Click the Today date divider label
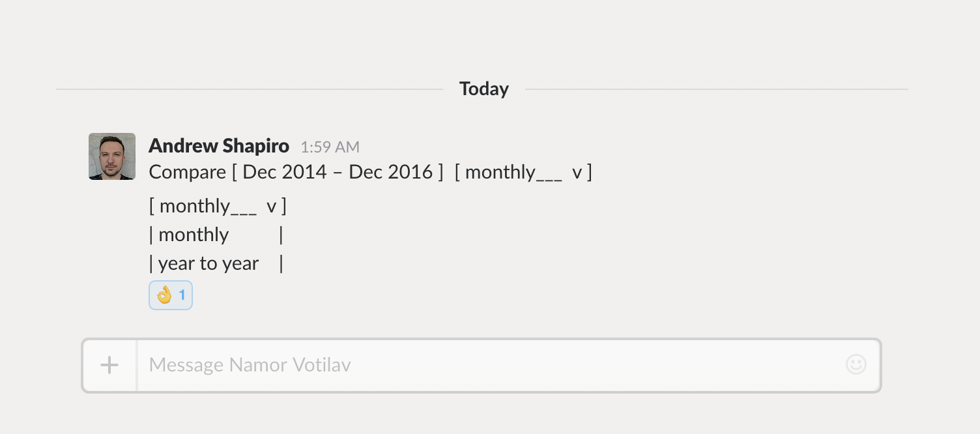The height and width of the screenshot is (434, 980). (483, 89)
